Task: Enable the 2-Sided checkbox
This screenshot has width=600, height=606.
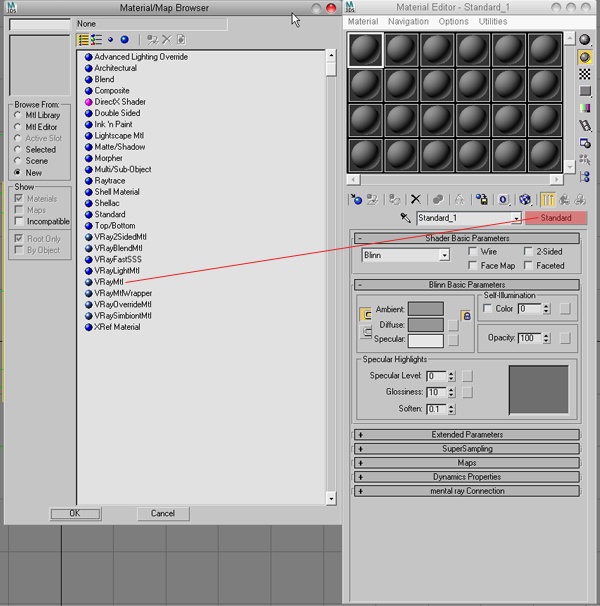Action: coord(528,252)
